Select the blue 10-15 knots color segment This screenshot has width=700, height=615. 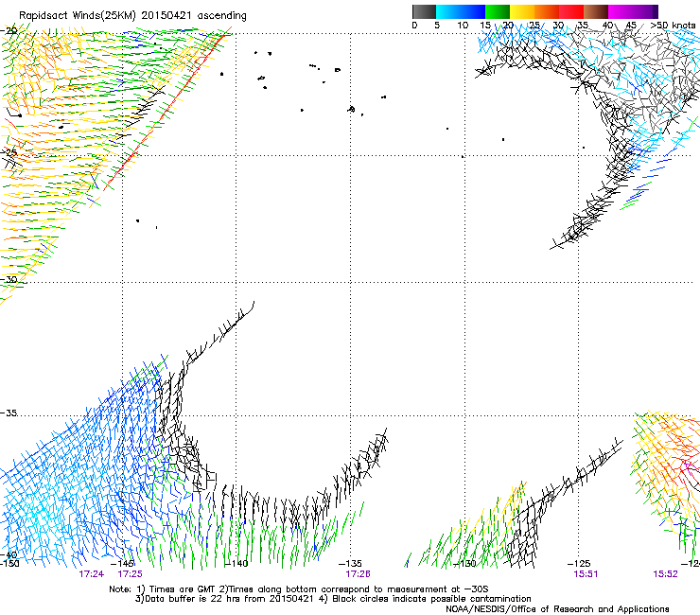pyautogui.click(x=473, y=11)
